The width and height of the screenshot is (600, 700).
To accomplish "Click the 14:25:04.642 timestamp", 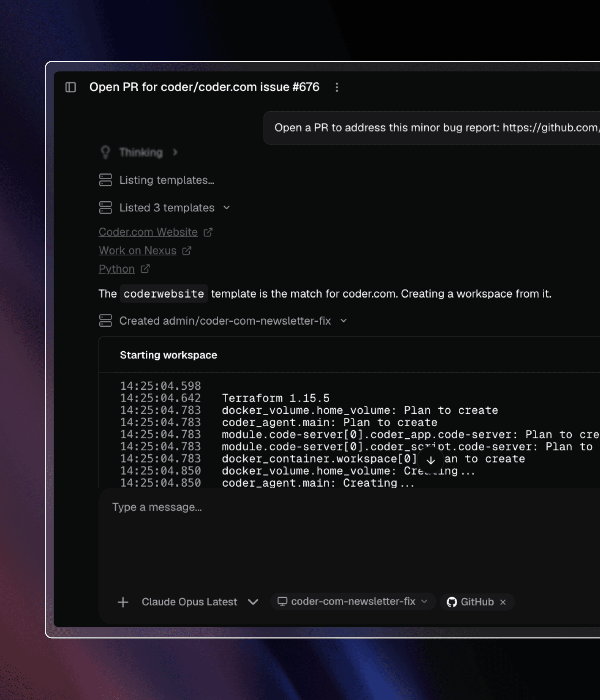I will [161, 398].
